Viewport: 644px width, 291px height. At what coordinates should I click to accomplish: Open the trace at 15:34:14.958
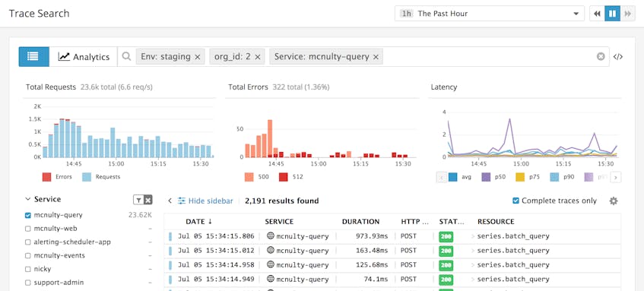(392, 264)
